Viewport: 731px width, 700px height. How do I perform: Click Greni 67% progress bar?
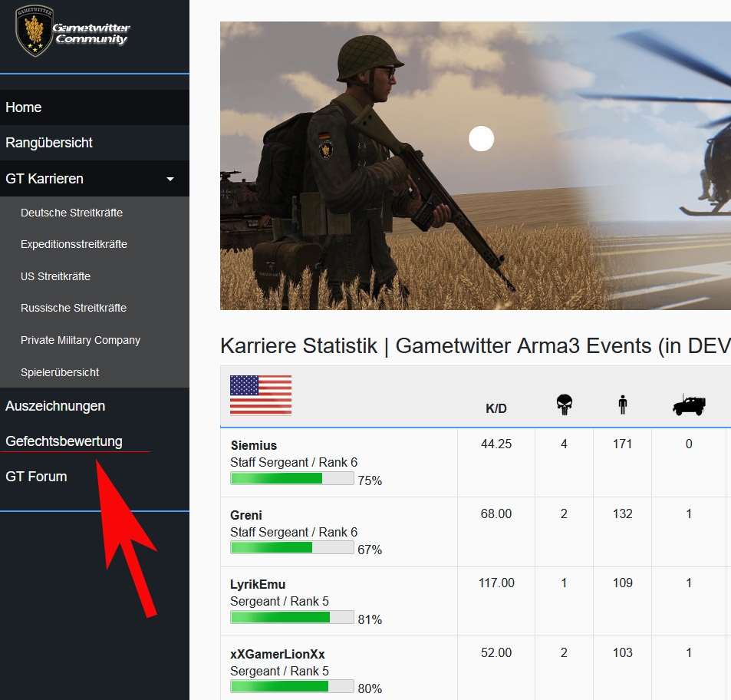[291, 547]
